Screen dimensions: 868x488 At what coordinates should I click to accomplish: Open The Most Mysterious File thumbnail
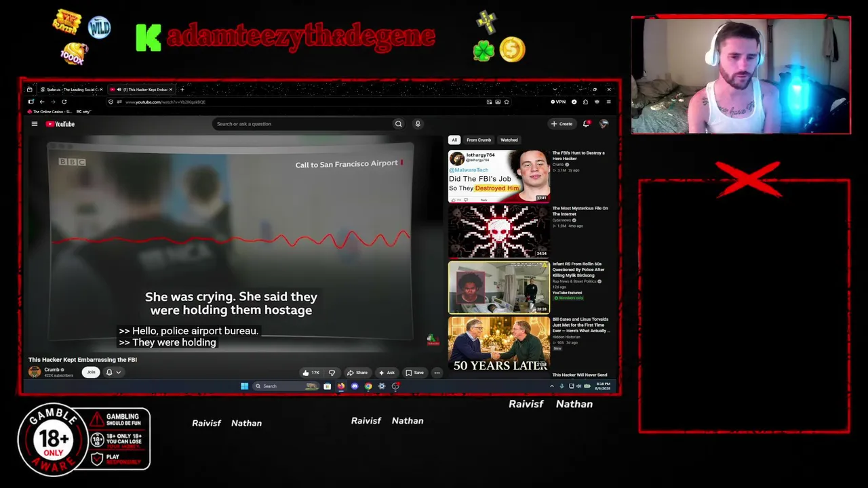coord(499,232)
